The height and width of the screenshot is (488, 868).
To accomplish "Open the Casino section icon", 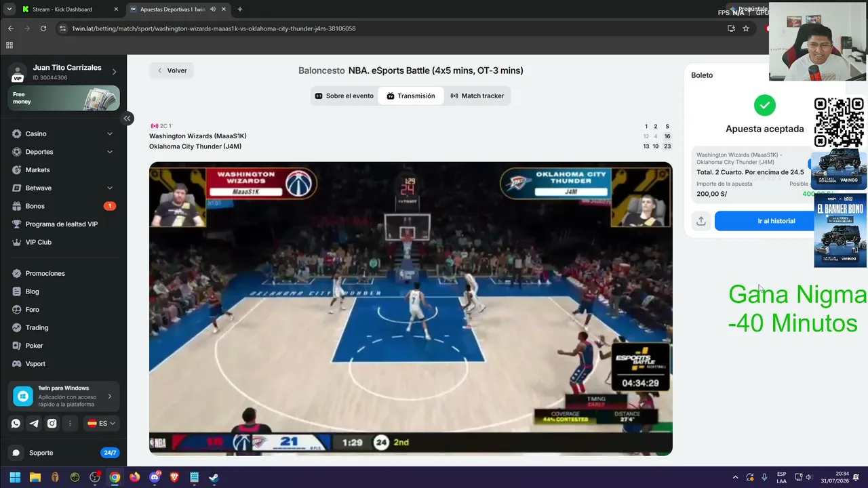I will click(x=16, y=134).
